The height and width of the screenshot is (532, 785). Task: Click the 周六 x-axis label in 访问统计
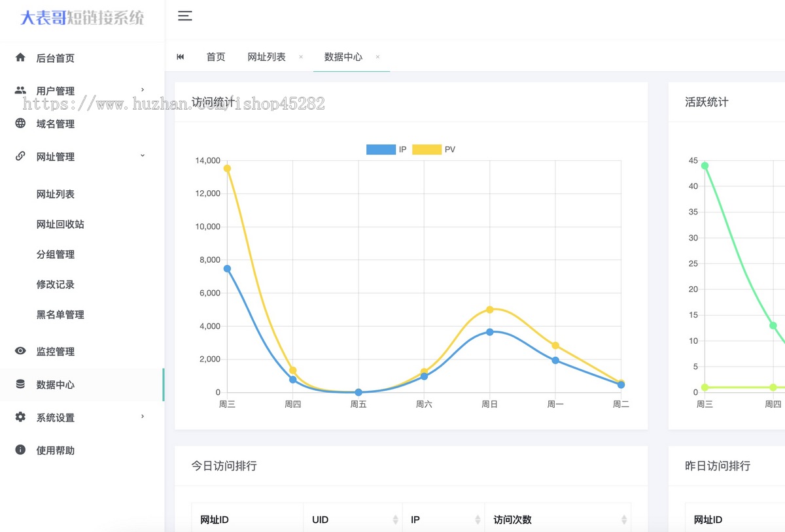click(x=424, y=405)
